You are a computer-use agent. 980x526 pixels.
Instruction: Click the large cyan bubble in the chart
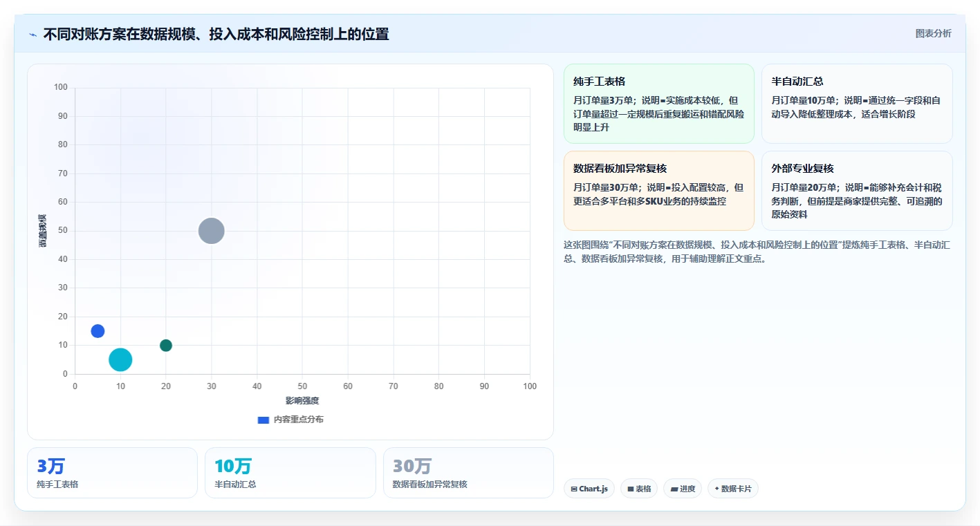(120, 359)
